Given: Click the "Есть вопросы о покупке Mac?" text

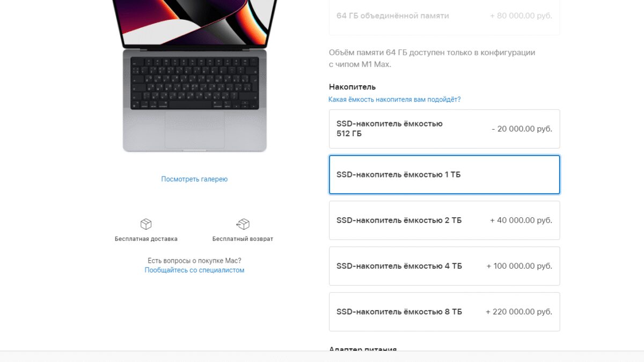Looking at the screenshot, I should tap(194, 261).
